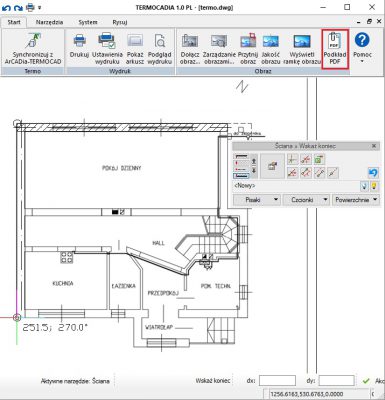385x400 pixels.
Task: Switch to the Narzędzia tab
Action: click(49, 22)
